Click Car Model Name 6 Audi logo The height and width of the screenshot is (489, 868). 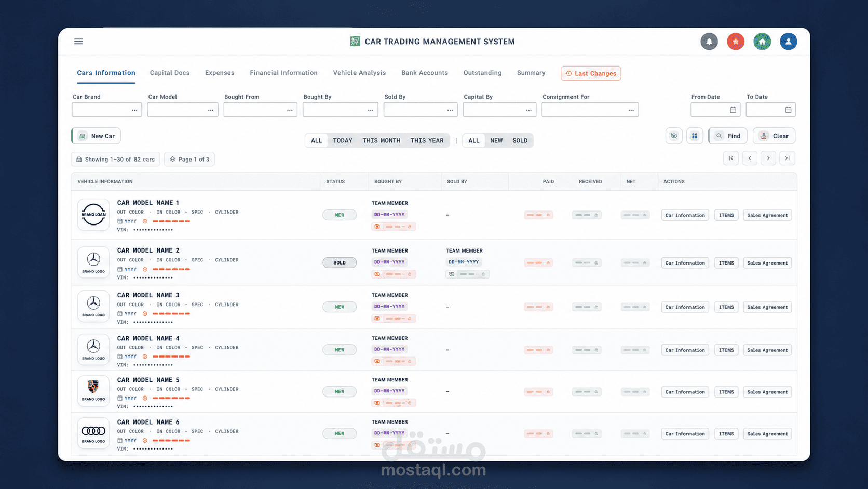coord(93,433)
